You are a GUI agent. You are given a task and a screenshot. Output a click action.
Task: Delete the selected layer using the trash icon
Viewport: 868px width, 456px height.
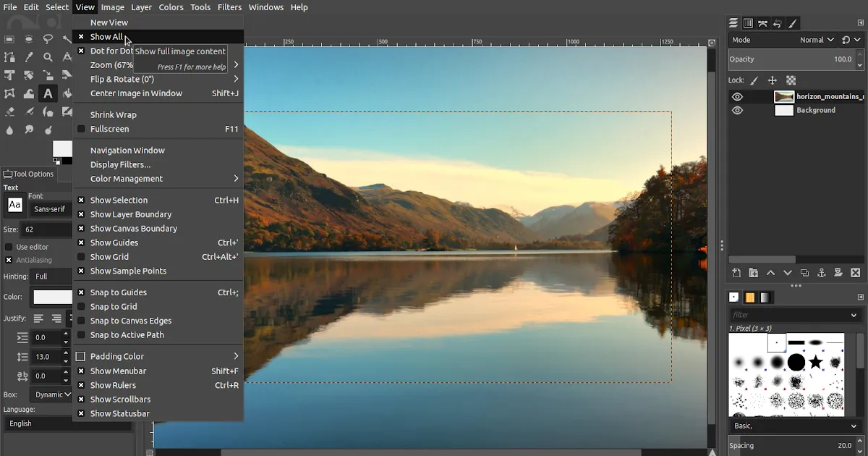pos(856,273)
